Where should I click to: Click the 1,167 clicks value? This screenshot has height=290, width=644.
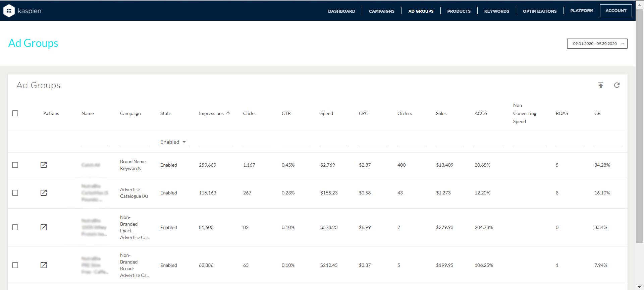249,165
